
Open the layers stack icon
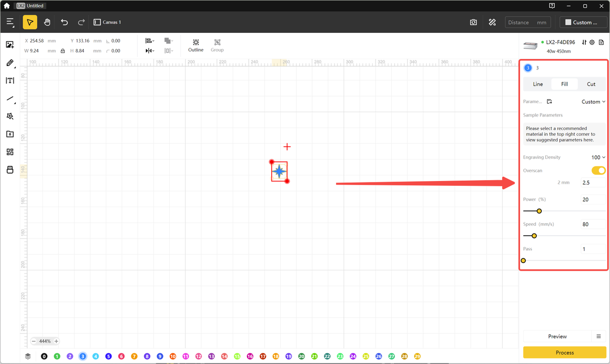tap(28, 356)
